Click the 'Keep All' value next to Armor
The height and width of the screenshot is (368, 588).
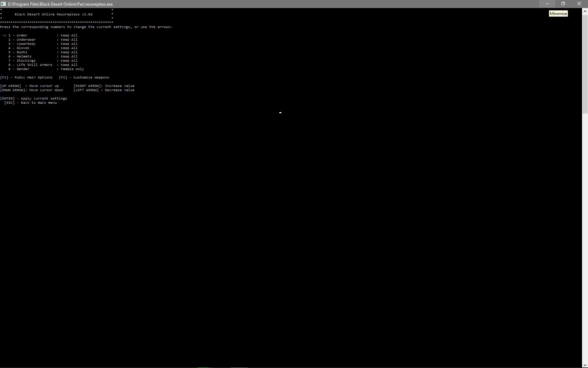click(x=69, y=35)
